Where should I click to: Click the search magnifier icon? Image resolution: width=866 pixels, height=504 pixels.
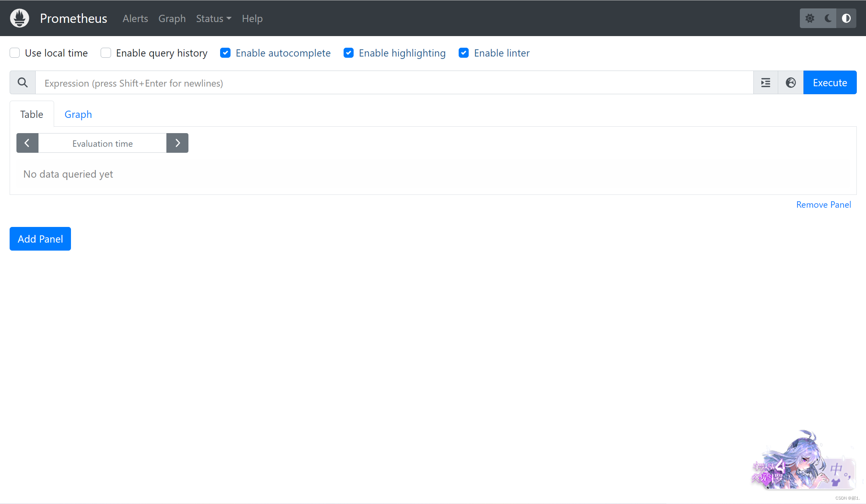coord(23,83)
